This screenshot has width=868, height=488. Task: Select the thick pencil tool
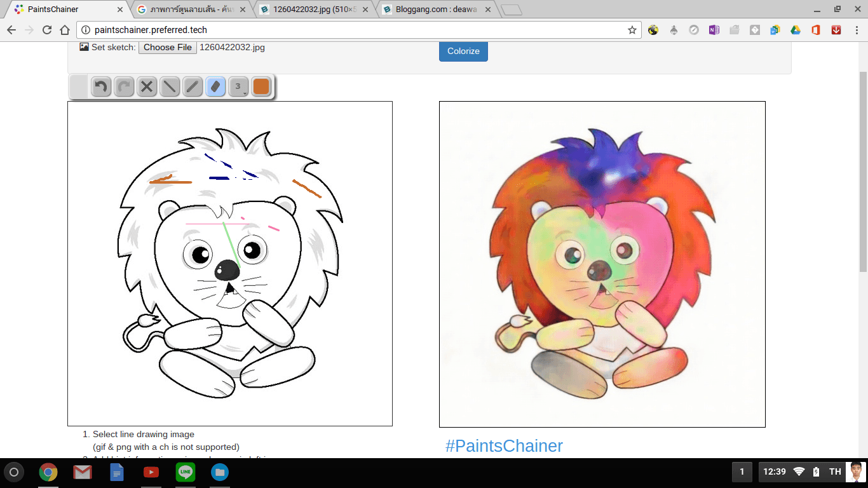pos(193,86)
